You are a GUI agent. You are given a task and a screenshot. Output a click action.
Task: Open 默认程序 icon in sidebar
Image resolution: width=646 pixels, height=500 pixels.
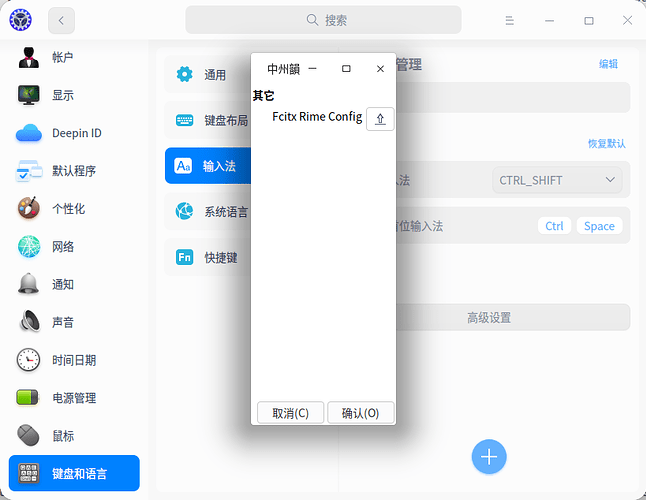point(29,171)
